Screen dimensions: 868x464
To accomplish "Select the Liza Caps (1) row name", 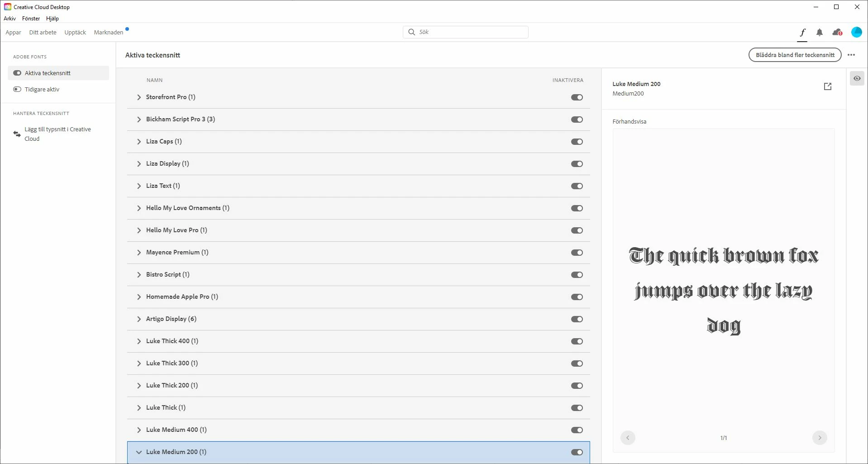I will (x=164, y=141).
